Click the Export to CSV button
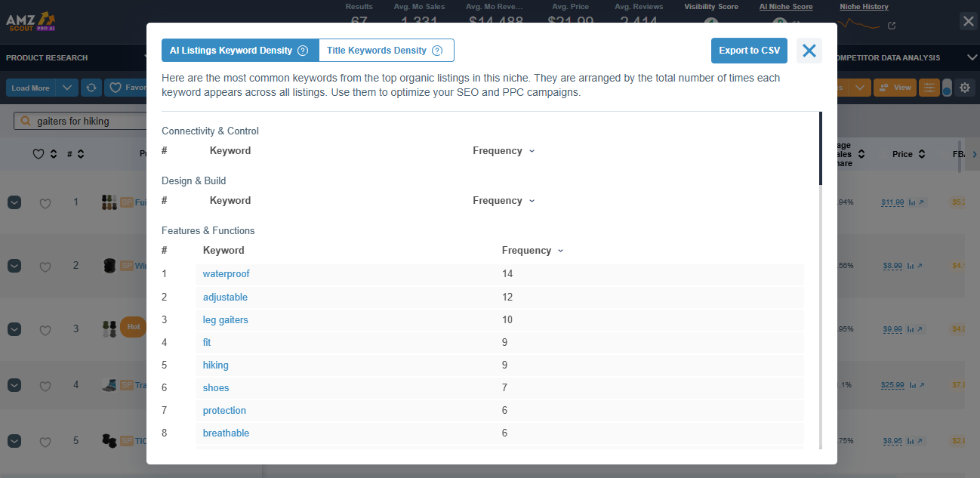980x478 pixels. (749, 50)
